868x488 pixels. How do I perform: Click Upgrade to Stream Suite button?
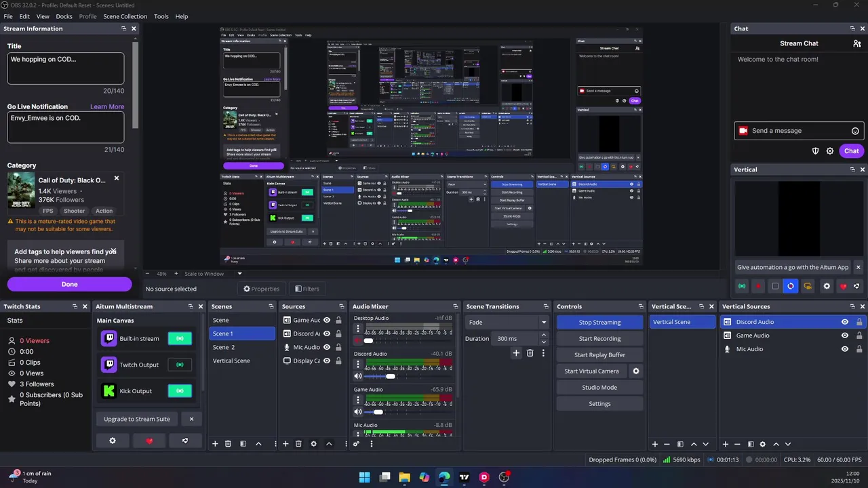[137, 419]
